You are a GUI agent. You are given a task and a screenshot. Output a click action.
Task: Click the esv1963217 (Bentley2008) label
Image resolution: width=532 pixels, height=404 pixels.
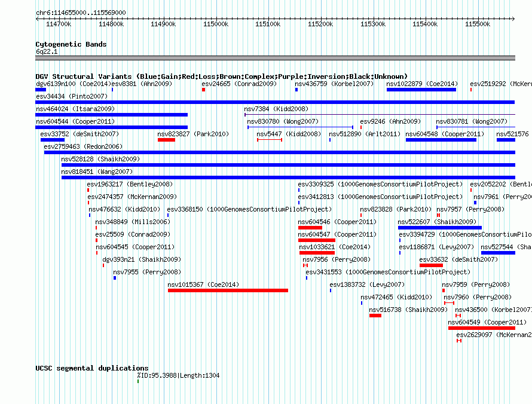[x=130, y=184]
